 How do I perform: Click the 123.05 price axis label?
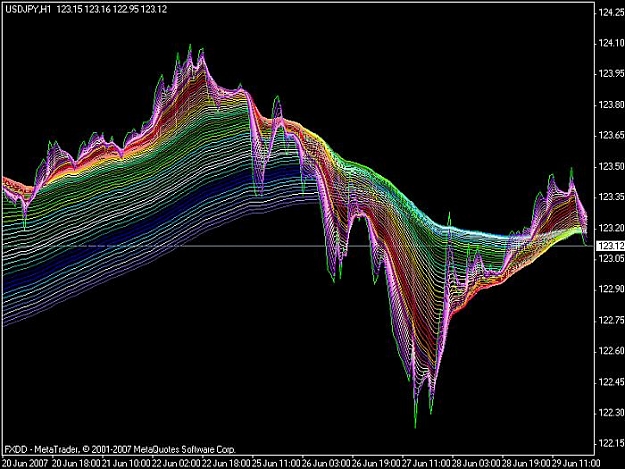click(611, 259)
